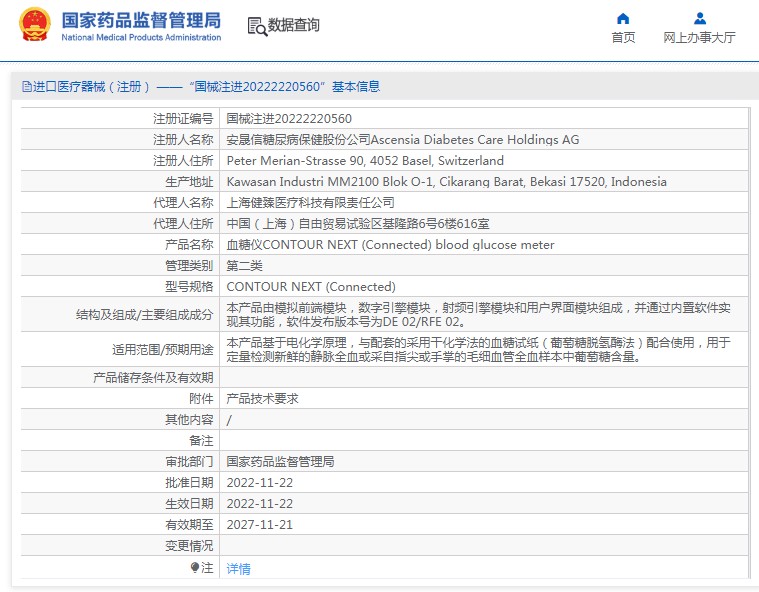759x592 pixels.
Task: Click the National Medical Products Administration subtitle
Action: pos(141,37)
